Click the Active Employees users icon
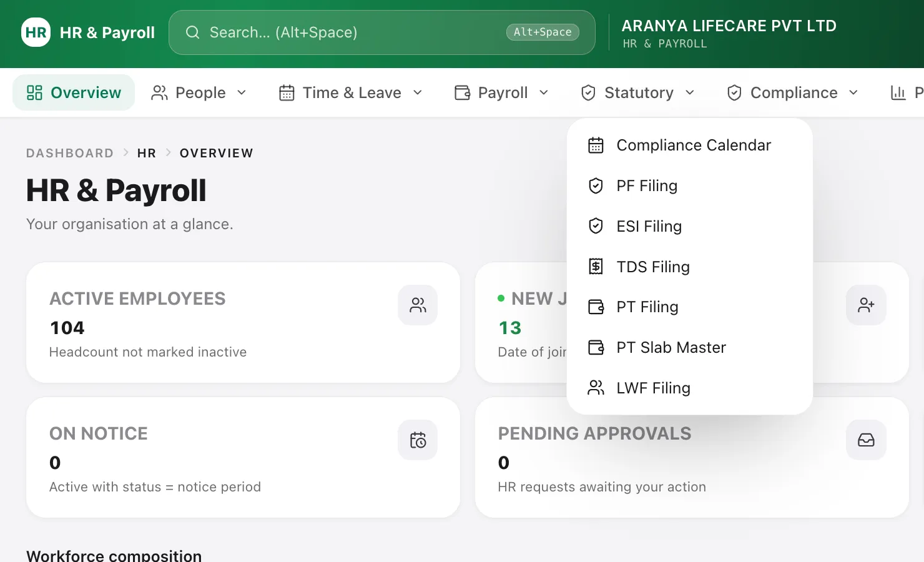Viewport: 924px width, 562px height. click(418, 305)
